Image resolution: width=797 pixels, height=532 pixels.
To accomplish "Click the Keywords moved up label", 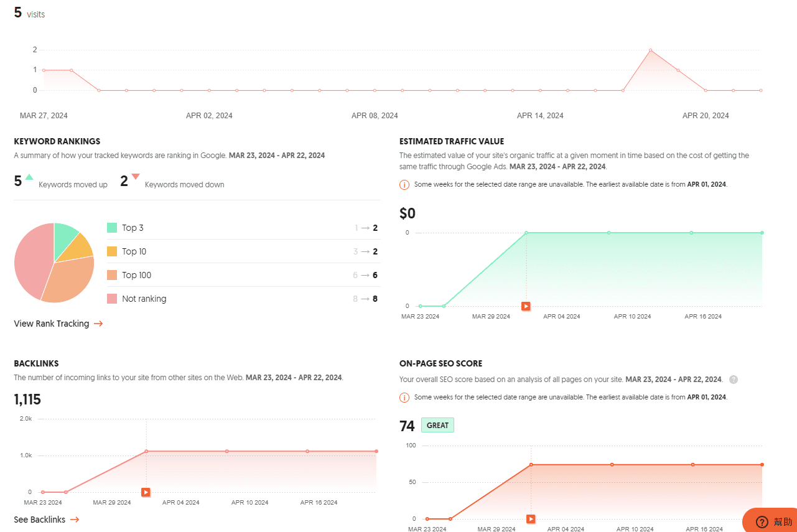I will coord(73,185).
